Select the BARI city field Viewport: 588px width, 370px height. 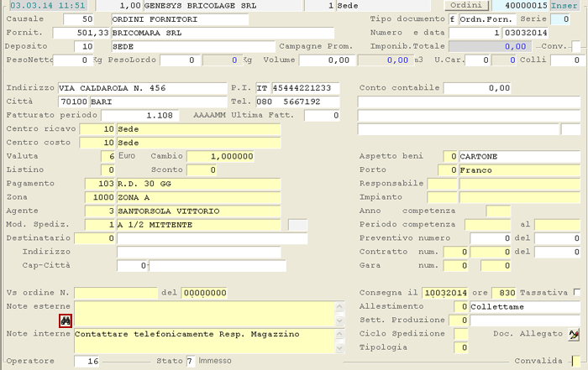pos(158,102)
